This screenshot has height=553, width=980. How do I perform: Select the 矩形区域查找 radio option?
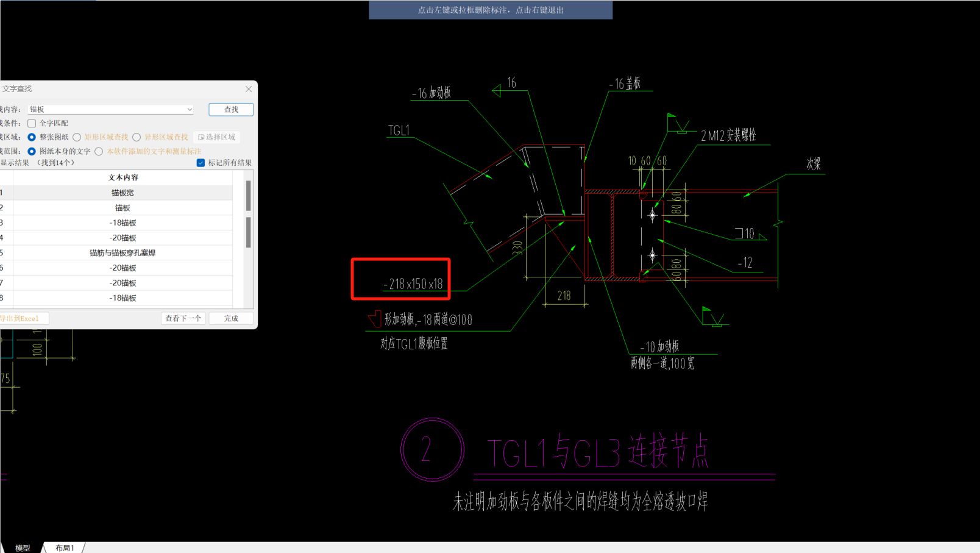[77, 137]
